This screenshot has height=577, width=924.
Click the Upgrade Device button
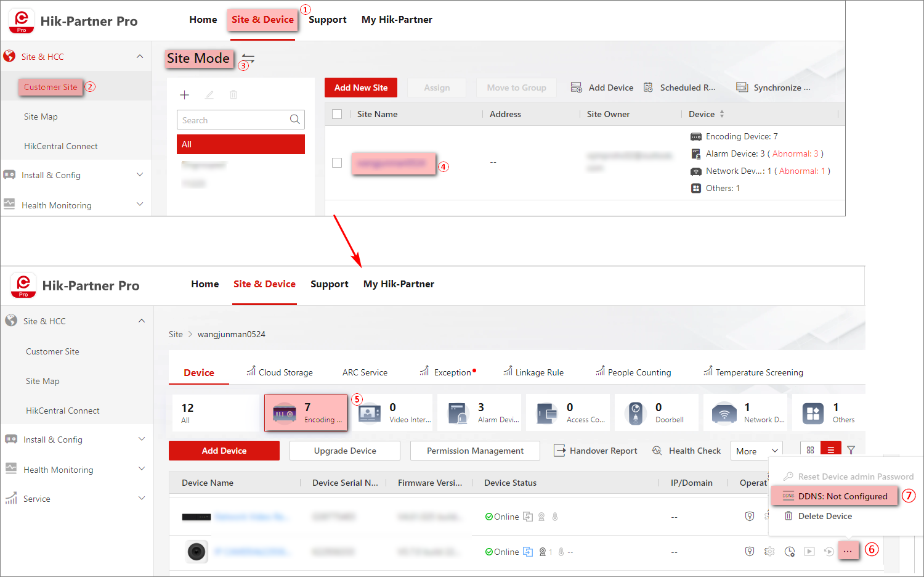[345, 451]
